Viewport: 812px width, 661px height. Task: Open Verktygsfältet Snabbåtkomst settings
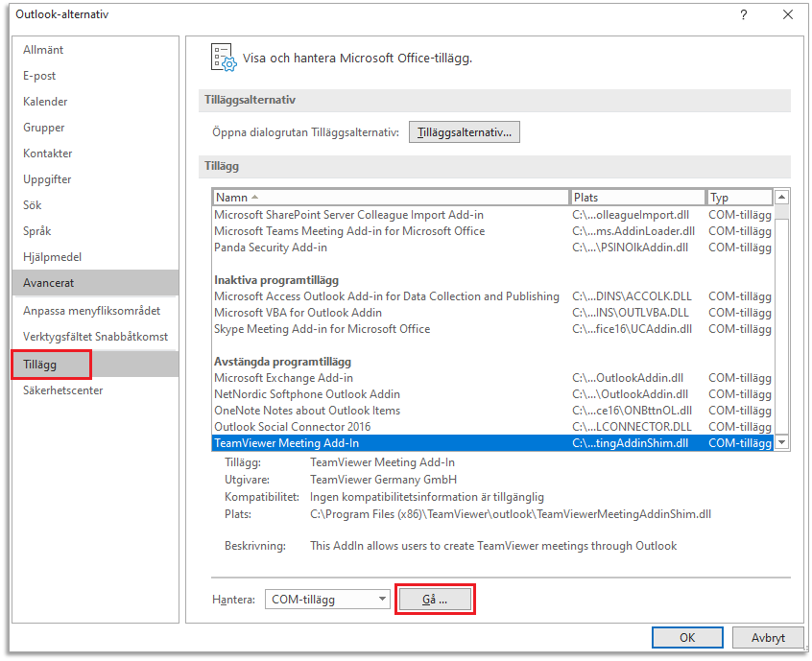[x=95, y=337]
